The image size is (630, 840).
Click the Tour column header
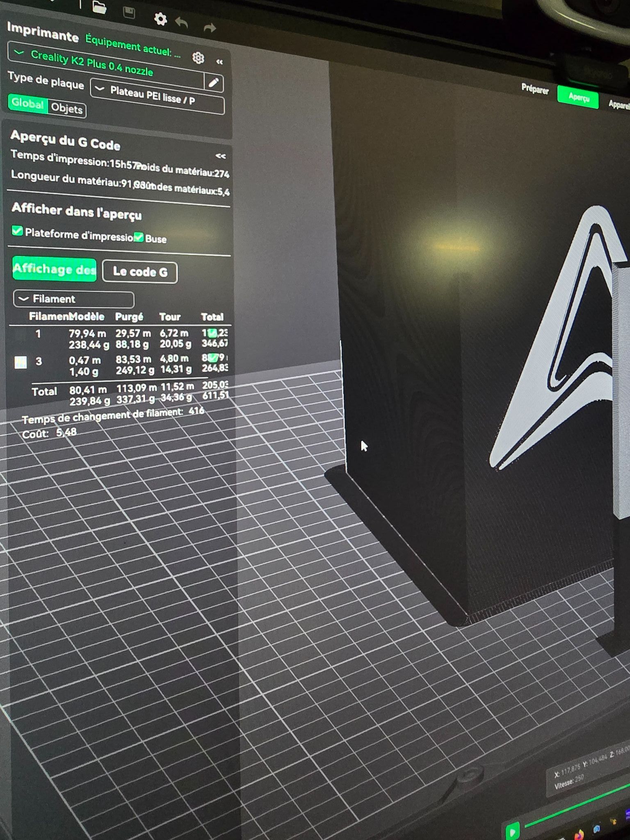170,317
